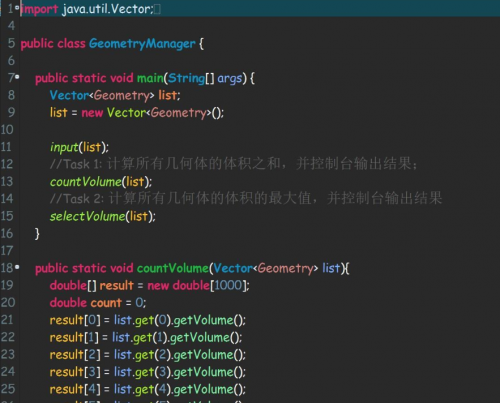
Task: Click the folded-code placeholder box after java.util.Vector;
Action: (x=157, y=9)
